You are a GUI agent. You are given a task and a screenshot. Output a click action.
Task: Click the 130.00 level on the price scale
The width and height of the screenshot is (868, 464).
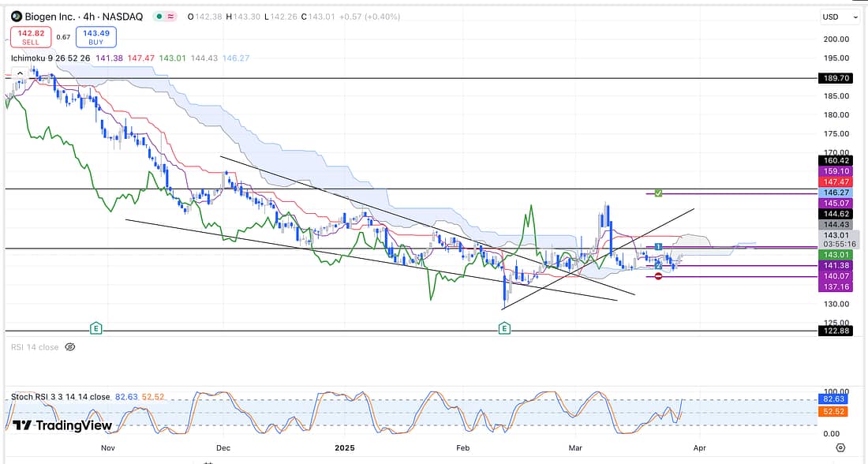pos(836,304)
